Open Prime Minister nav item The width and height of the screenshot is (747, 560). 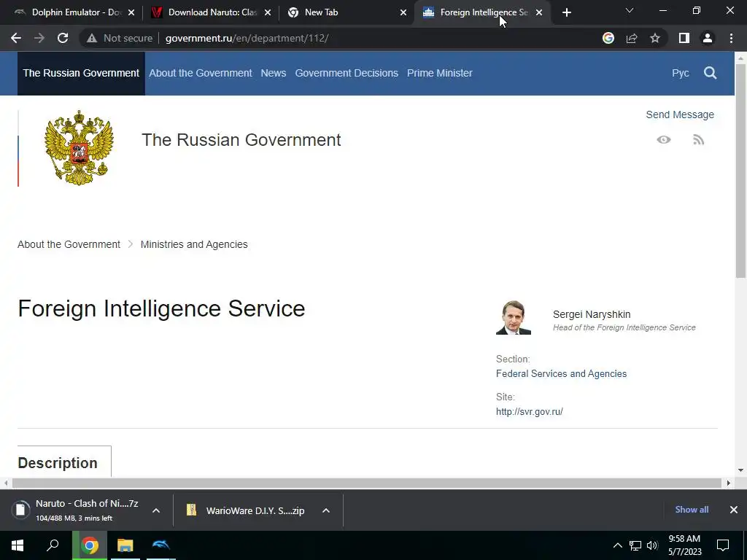[x=440, y=74]
